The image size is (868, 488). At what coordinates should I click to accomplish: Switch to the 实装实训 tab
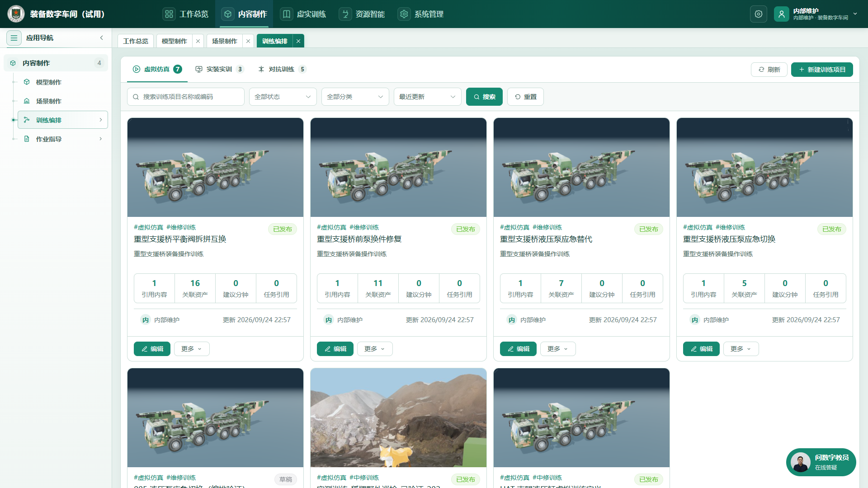(219, 69)
